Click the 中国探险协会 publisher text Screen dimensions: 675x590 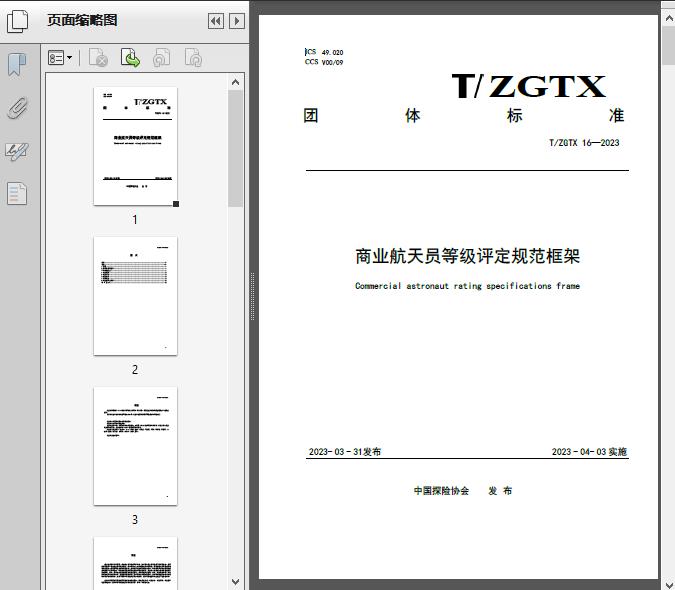click(x=441, y=491)
